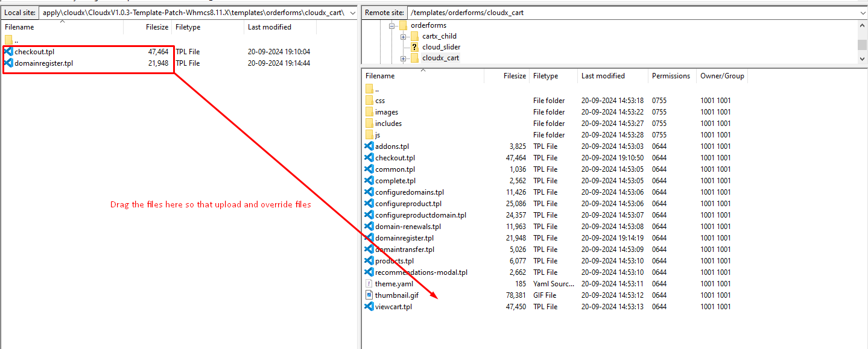Select domainregister.tpl icon in local pane

point(9,63)
